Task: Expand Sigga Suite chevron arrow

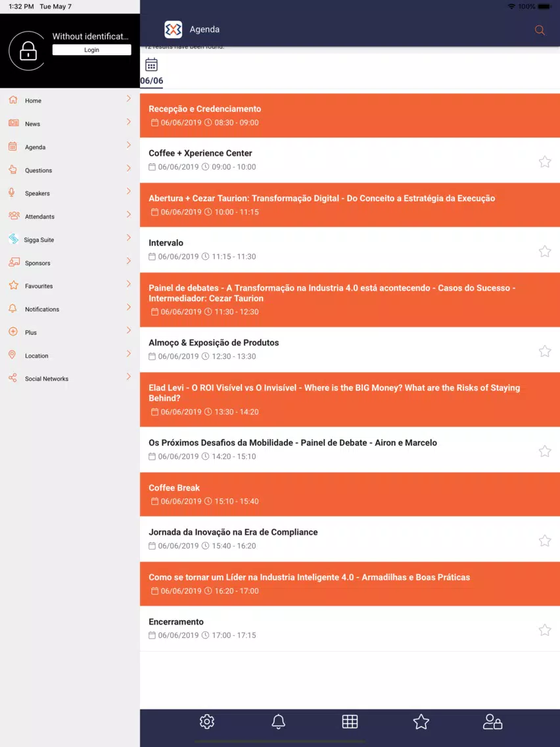Action: pyautogui.click(x=129, y=237)
